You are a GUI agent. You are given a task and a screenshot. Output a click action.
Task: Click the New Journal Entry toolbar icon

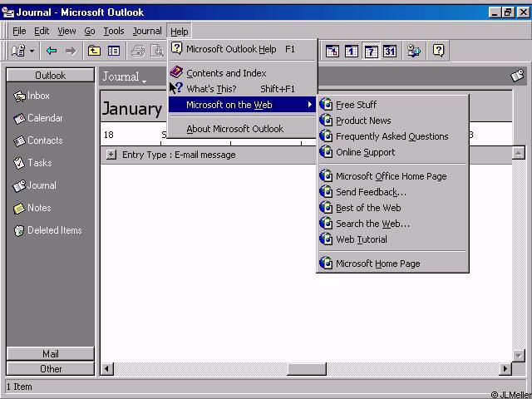[x=18, y=52]
